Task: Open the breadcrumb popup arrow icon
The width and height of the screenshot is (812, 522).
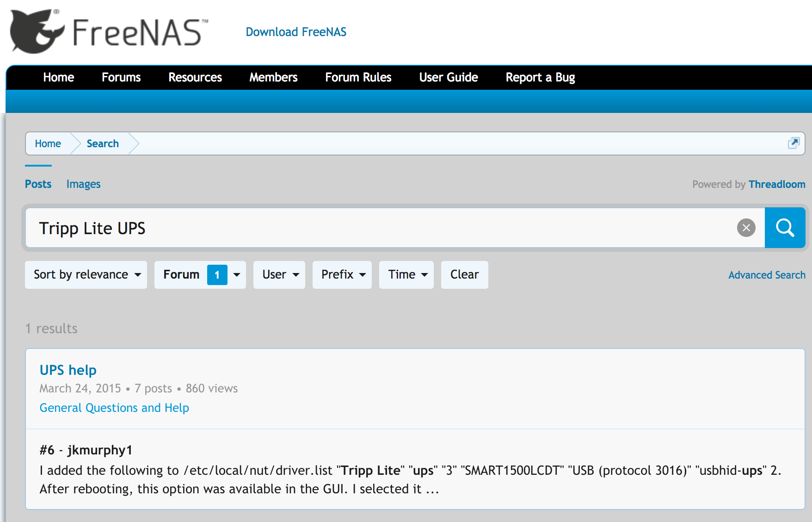Action: coord(794,143)
